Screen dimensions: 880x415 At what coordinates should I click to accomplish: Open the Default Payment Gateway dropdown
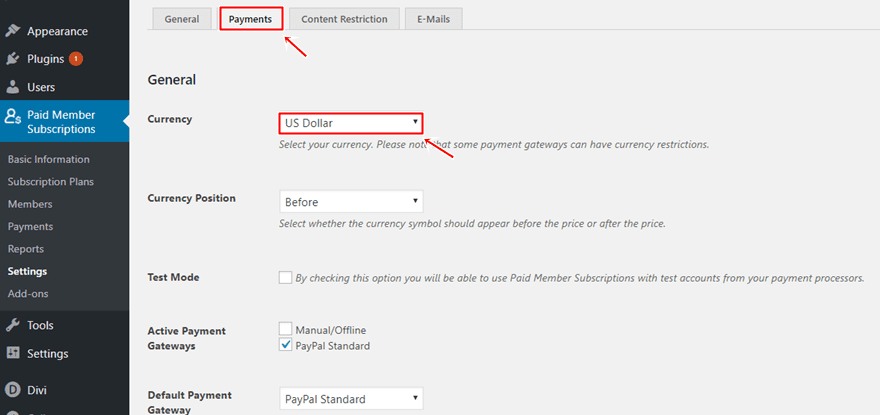click(350, 399)
